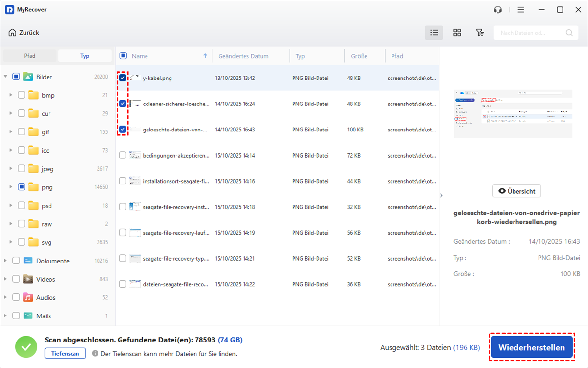Enable the jpeg folder checkbox
Image resolution: width=588 pixels, height=368 pixels.
pyautogui.click(x=22, y=169)
